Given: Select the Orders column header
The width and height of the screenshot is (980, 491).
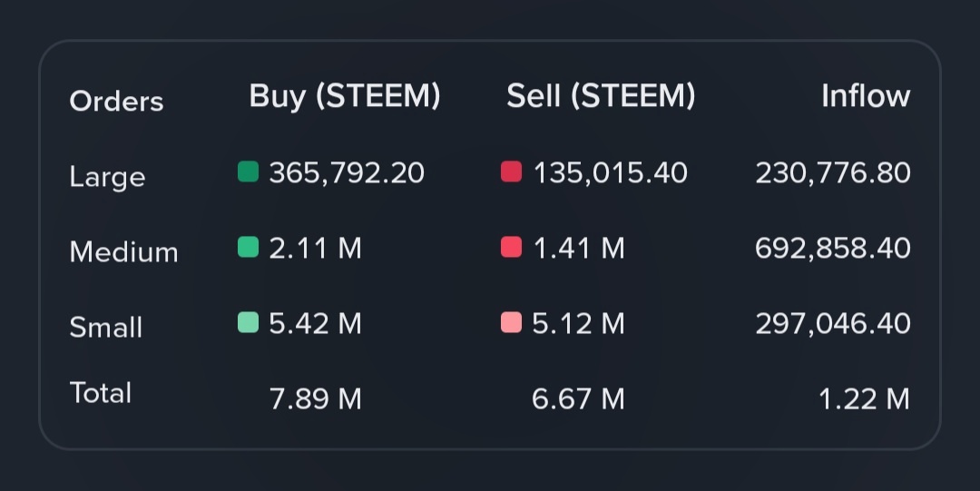Looking at the screenshot, I should pos(116,101).
